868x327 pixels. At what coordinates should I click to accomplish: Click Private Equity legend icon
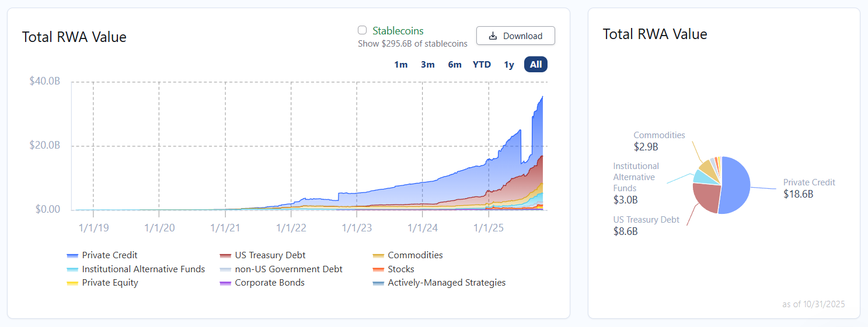coord(72,283)
